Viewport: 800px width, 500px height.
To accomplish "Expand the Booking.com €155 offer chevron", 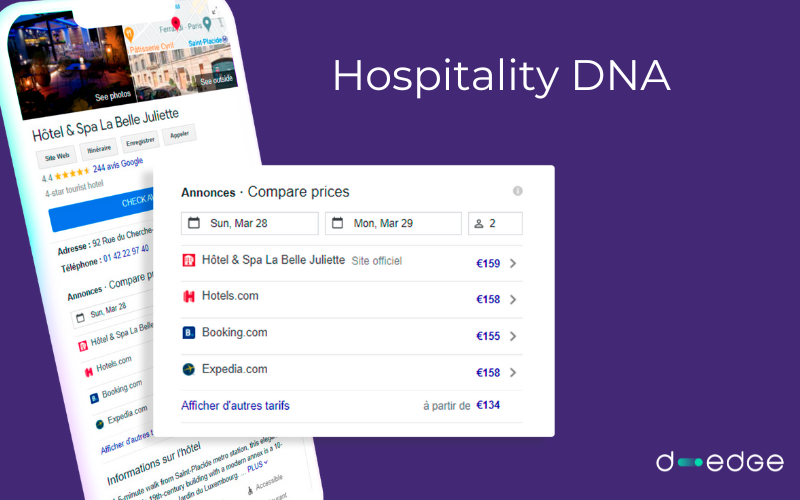I will pyautogui.click(x=513, y=336).
